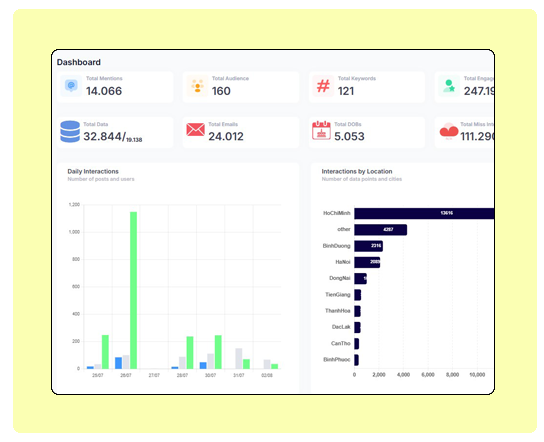This screenshot has height=442, width=544.
Task: Click the Total Data database icon
Action: (70, 131)
